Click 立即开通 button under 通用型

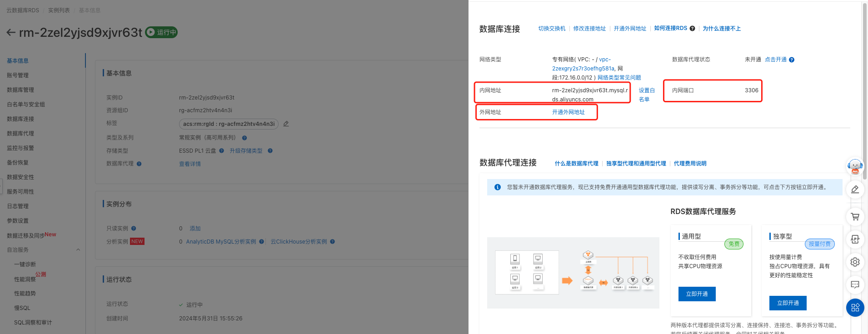(x=697, y=294)
